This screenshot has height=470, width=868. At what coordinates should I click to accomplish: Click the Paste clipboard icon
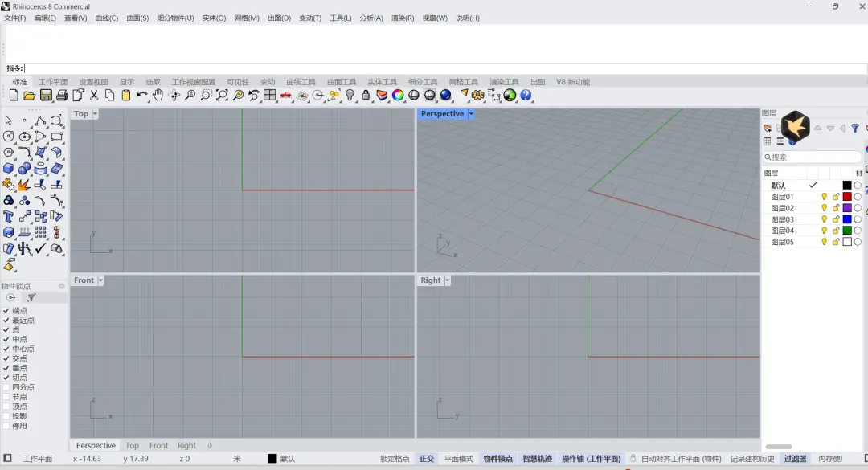(x=125, y=96)
